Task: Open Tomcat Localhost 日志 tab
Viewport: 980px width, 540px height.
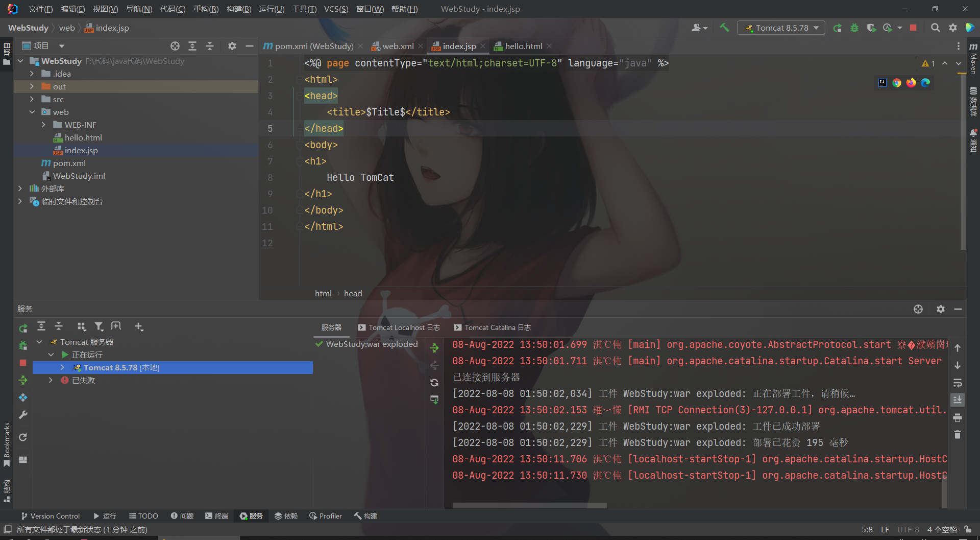Action: pos(399,327)
